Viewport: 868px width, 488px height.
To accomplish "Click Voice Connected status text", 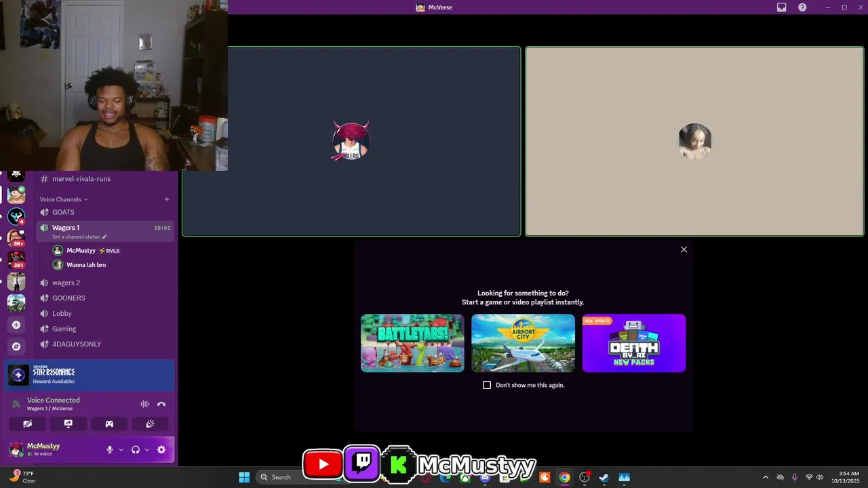I will coord(54,401).
